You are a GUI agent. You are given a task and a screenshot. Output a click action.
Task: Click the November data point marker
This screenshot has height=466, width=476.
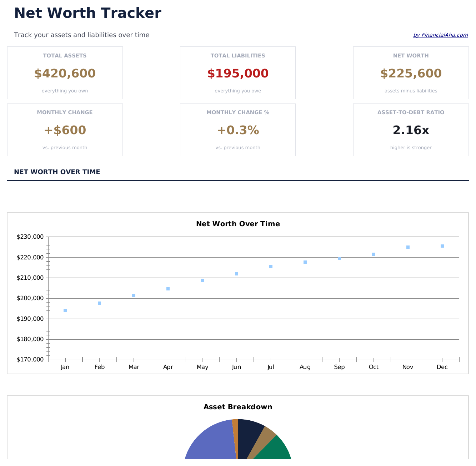408,247
